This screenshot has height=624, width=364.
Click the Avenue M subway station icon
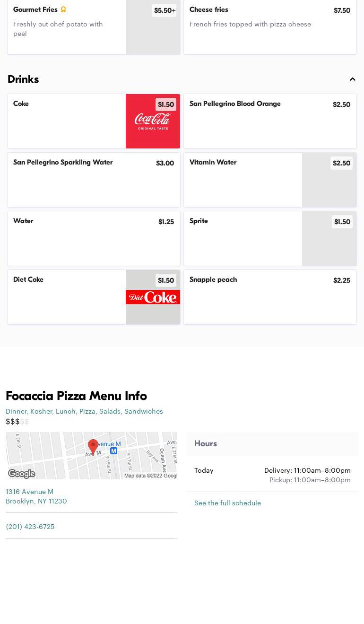coord(113,451)
